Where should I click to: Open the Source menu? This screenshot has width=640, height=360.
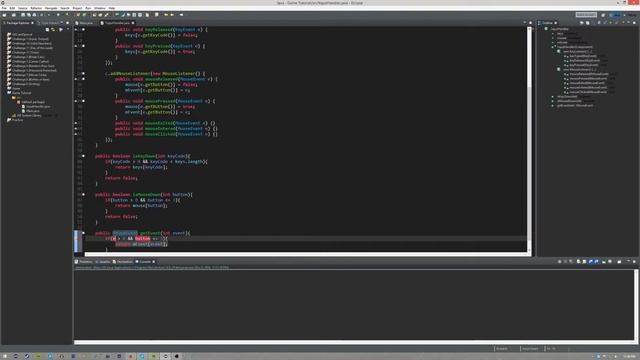pos(23,8)
